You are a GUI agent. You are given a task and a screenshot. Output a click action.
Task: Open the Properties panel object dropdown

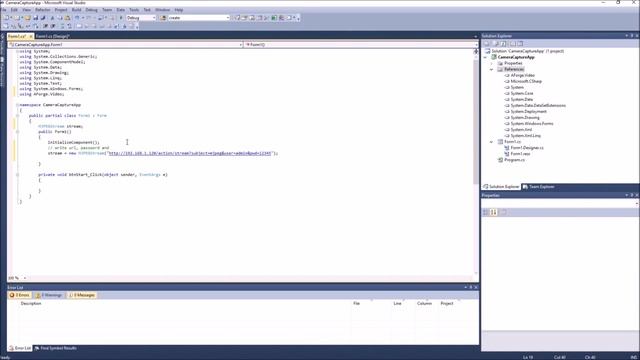click(637, 203)
